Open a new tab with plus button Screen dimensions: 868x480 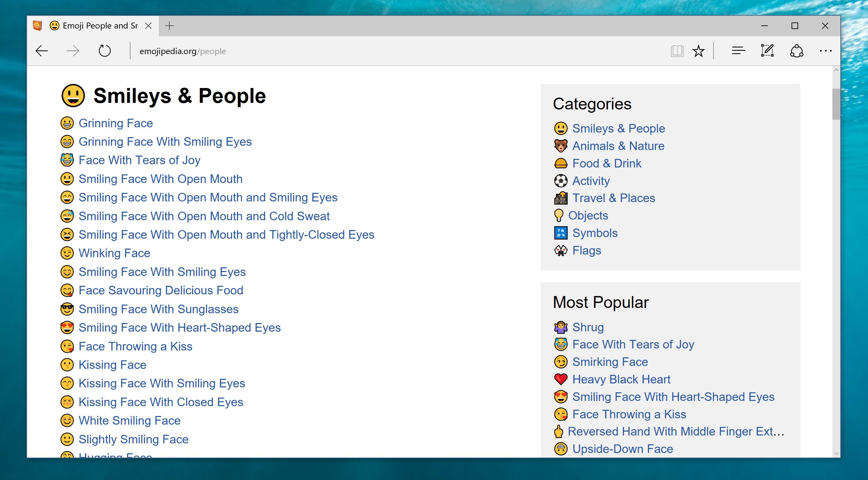(x=169, y=26)
